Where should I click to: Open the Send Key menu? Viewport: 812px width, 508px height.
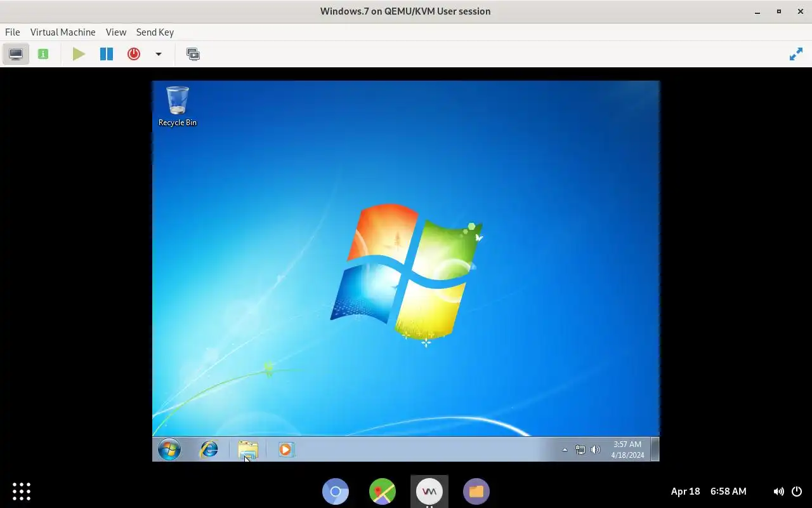155,32
